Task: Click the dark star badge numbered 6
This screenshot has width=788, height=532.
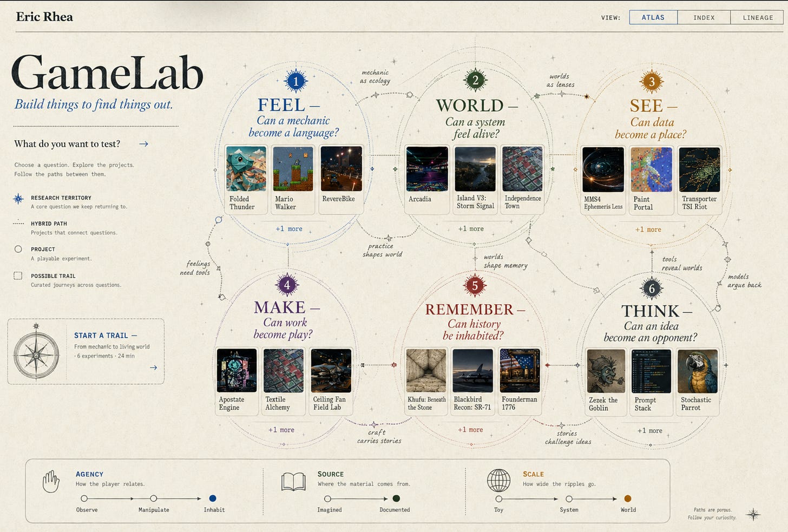Action: click(x=652, y=288)
